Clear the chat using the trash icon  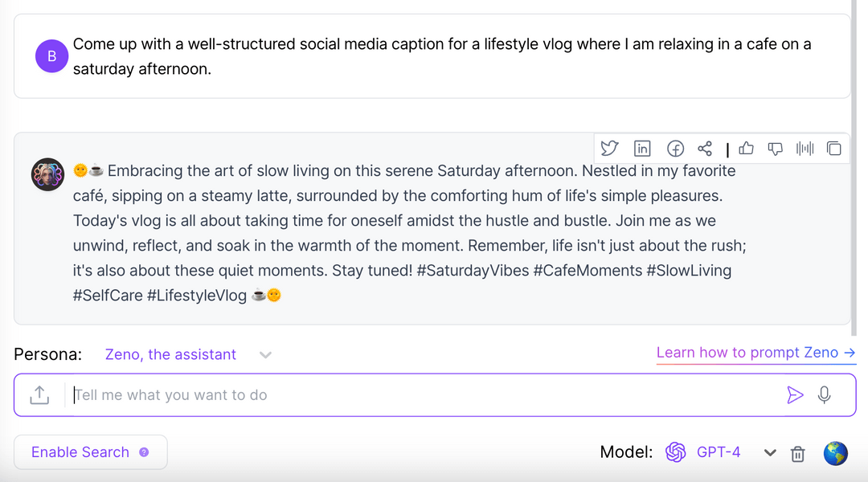point(797,454)
